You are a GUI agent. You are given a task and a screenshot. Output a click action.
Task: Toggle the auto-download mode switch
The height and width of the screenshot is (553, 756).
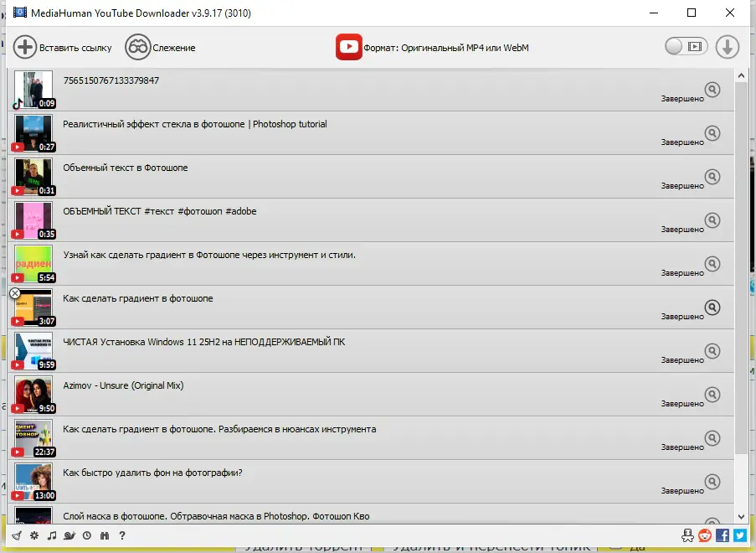pyautogui.click(x=686, y=47)
